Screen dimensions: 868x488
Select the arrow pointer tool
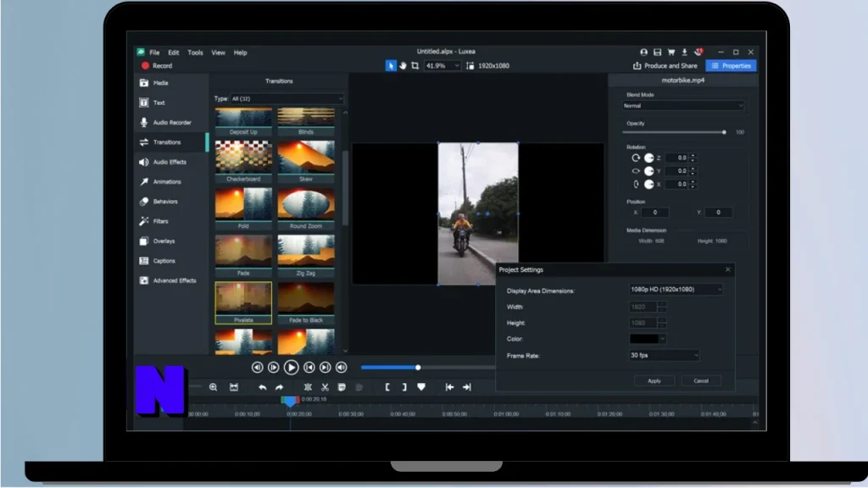tap(391, 66)
